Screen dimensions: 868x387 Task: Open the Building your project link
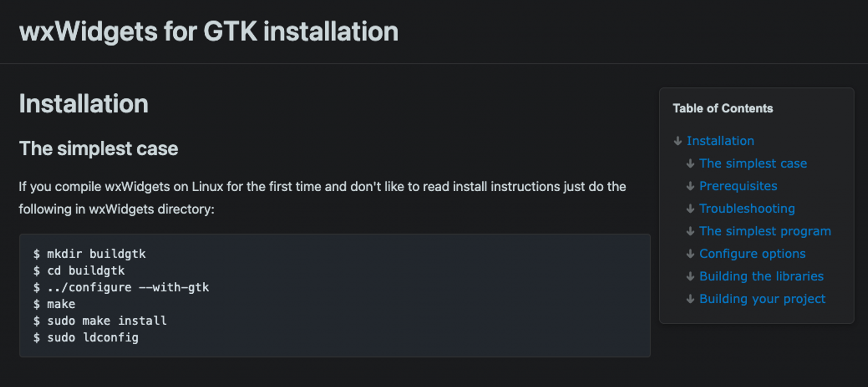click(762, 299)
